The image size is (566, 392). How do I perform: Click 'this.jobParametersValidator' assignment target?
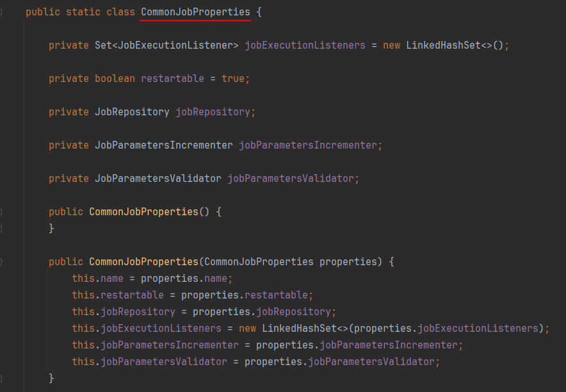(149, 361)
